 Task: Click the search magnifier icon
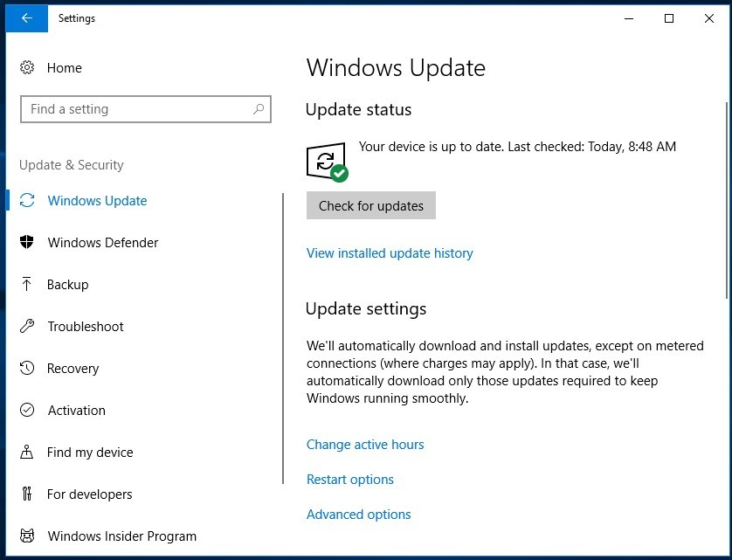pos(259,109)
